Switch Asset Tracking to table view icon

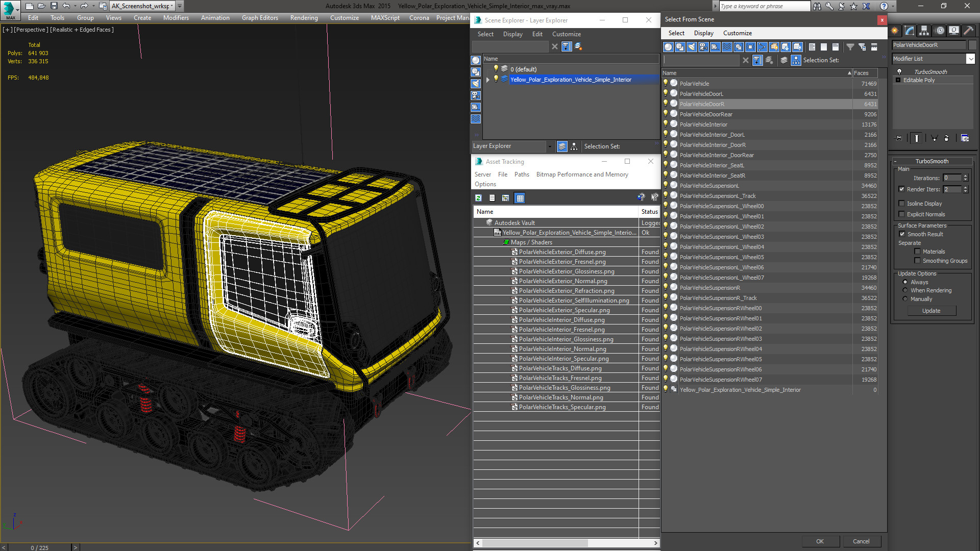click(520, 198)
